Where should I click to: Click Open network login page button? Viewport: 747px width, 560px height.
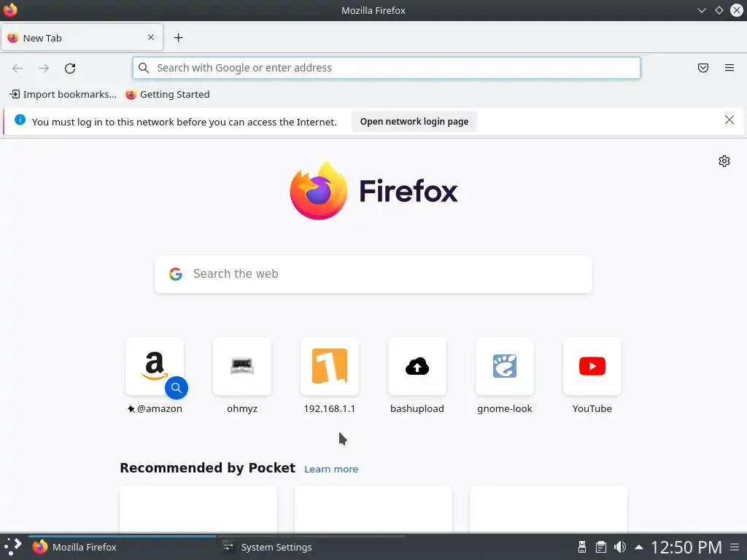coord(414,122)
